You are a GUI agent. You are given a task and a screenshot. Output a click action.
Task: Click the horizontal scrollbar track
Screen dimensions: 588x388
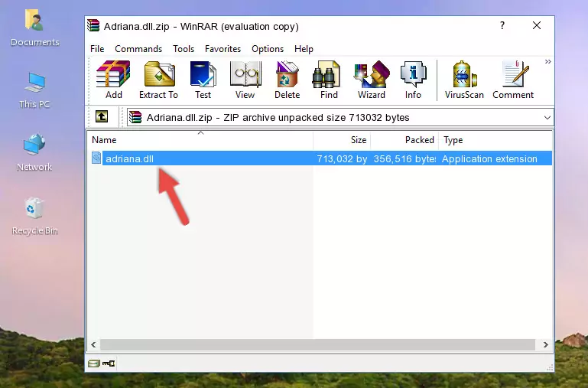pyautogui.click(x=317, y=344)
